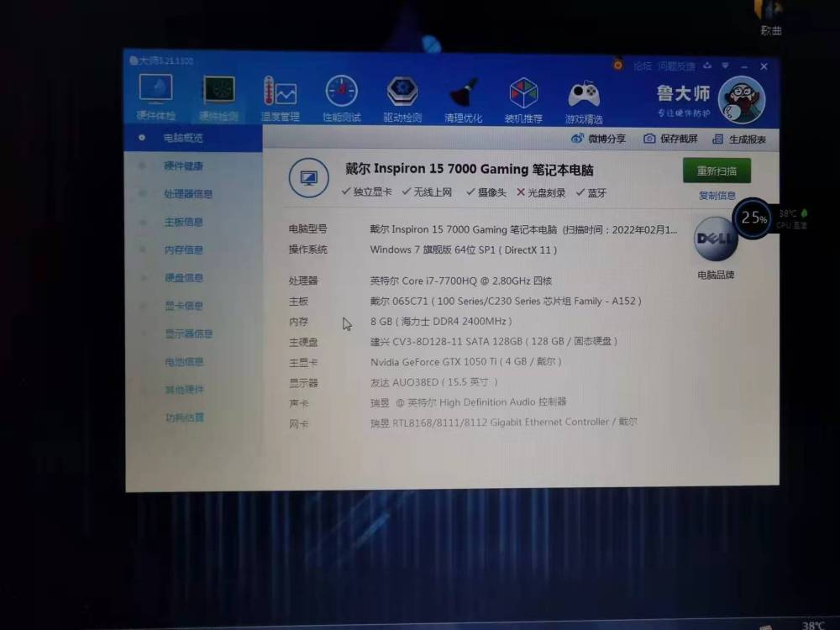Image resolution: width=840 pixels, height=630 pixels.
Task: Click the 处理器 row label
Action: pos(303,281)
